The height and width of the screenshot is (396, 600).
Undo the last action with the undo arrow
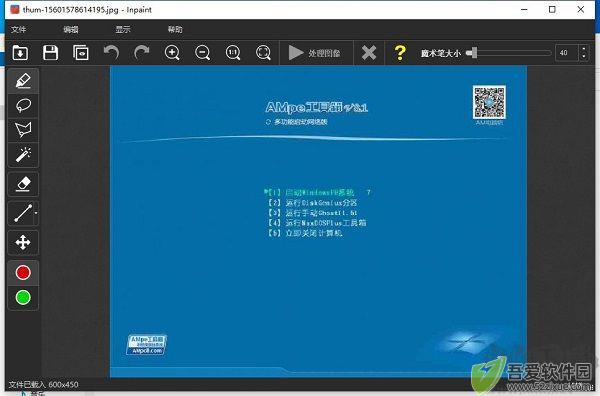[111, 53]
